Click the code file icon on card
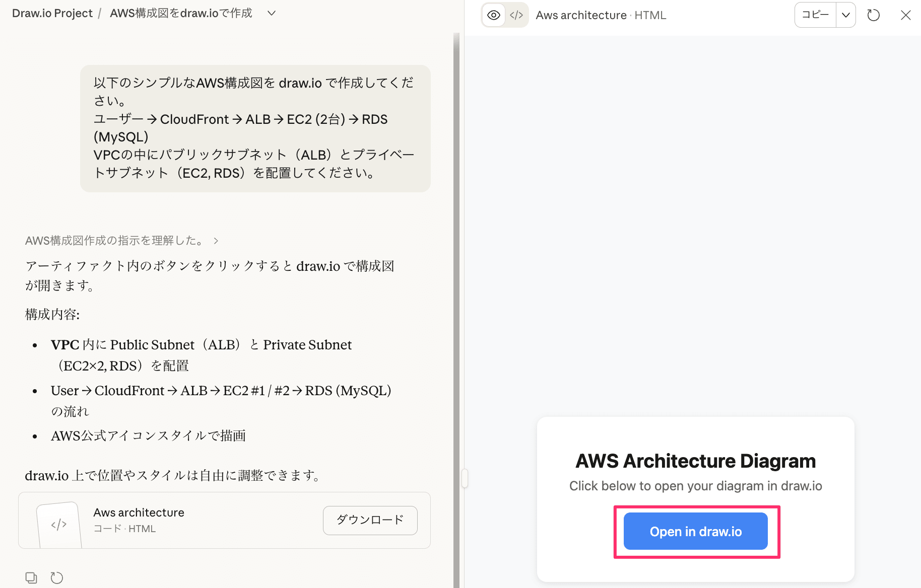Image resolution: width=921 pixels, height=588 pixels. coord(59,525)
